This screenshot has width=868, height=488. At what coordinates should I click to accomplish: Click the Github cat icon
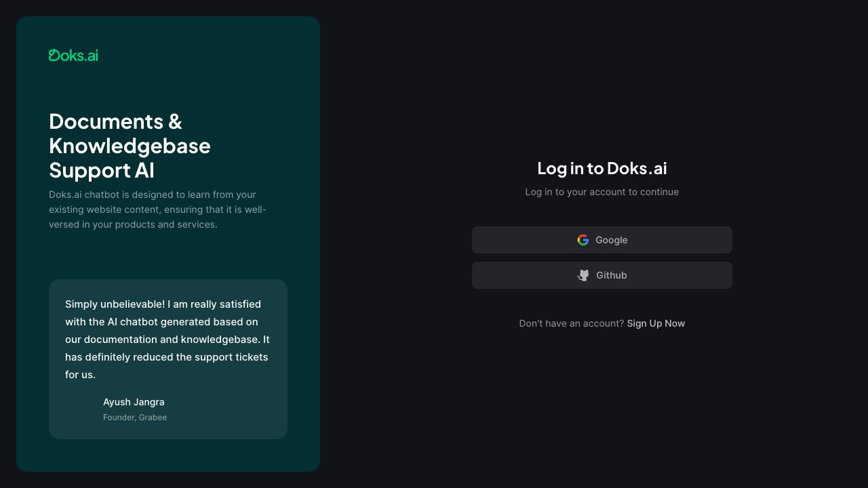tap(583, 275)
